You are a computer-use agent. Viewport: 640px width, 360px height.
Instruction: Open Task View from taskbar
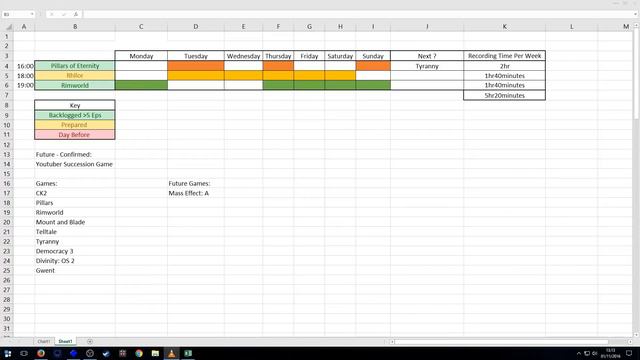pos(24,353)
